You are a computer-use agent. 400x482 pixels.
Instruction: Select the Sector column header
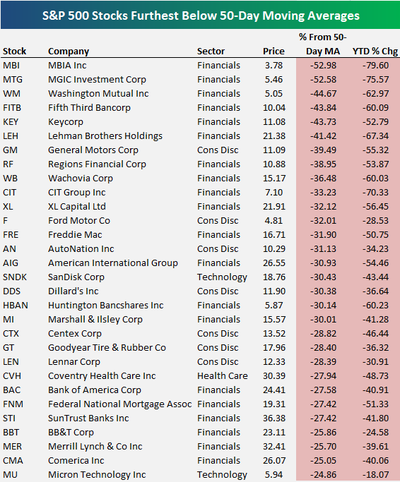pos(211,51)
